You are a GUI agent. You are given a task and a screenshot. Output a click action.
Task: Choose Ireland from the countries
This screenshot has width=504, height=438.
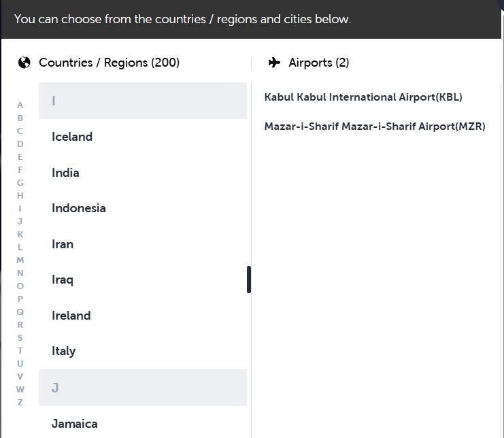143,316
